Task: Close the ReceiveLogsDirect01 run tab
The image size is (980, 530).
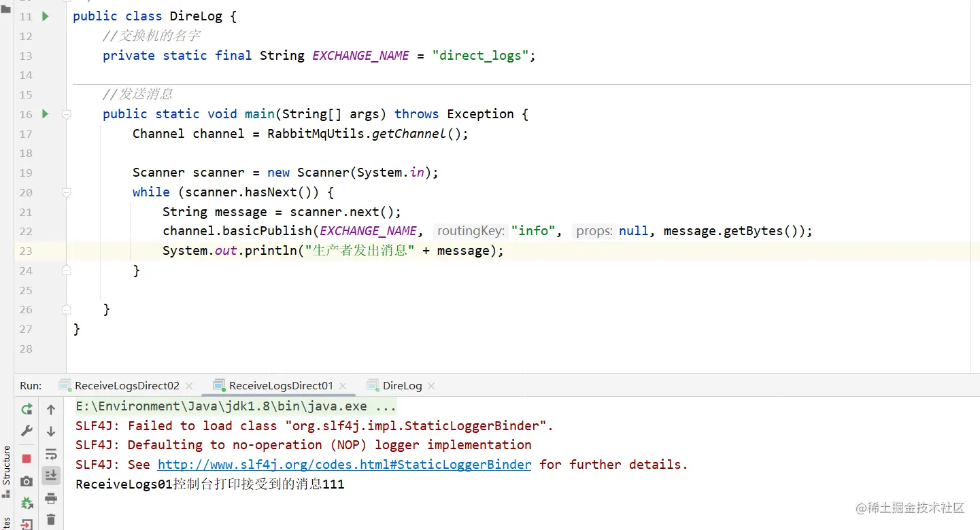Action: point(343,386)
